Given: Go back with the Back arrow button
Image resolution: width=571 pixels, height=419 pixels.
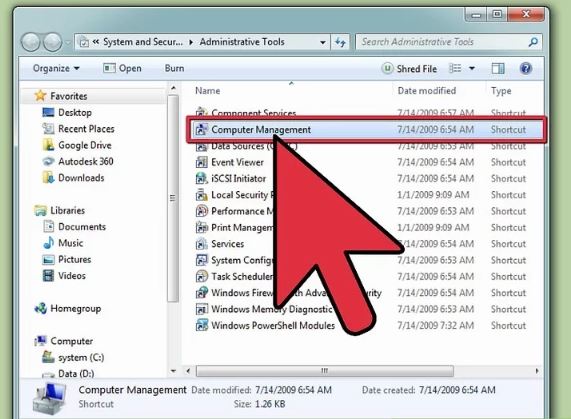Looking at the screenshot, I should point(31,42).
